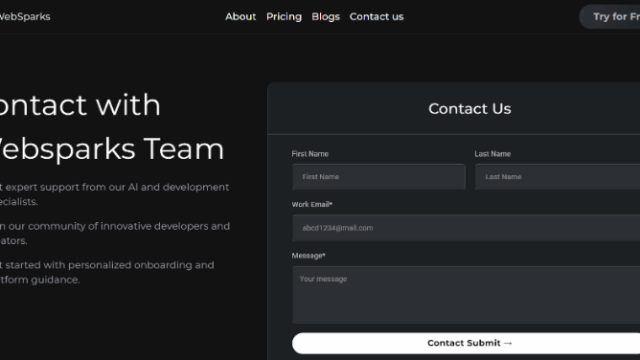Click the Message* label

click(309, 256)
